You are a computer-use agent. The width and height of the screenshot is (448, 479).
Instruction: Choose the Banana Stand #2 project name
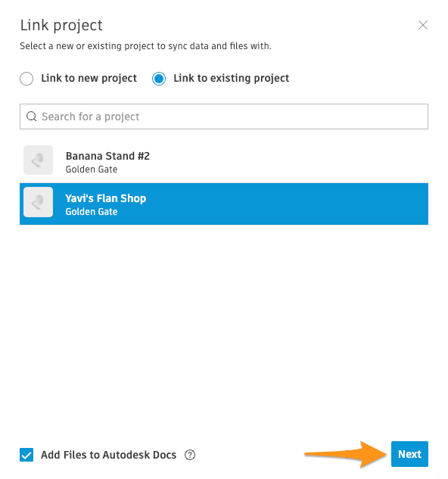107,156
